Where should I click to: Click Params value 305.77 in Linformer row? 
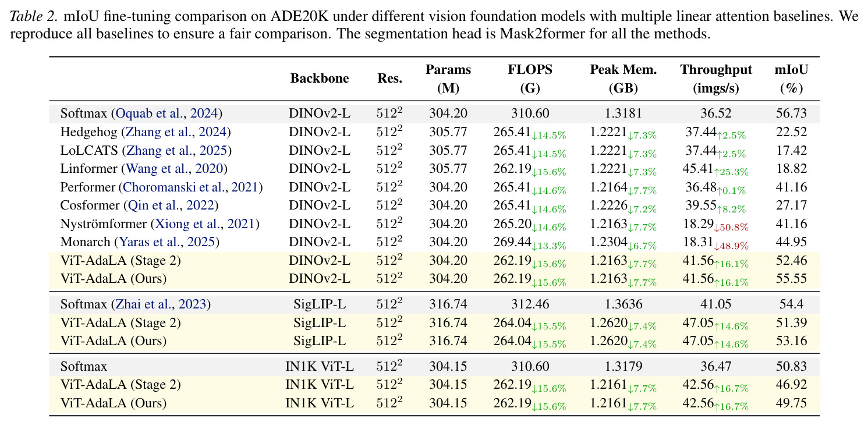point(448,169)
